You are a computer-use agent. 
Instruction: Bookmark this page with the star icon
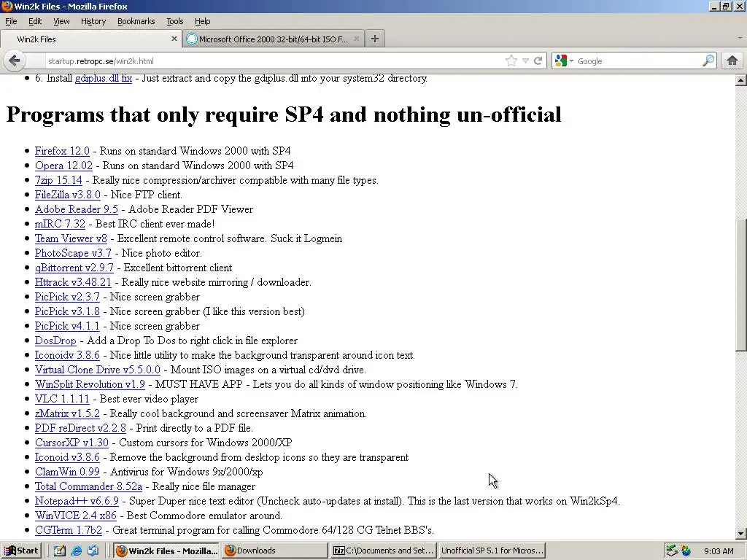coord(511,61)
